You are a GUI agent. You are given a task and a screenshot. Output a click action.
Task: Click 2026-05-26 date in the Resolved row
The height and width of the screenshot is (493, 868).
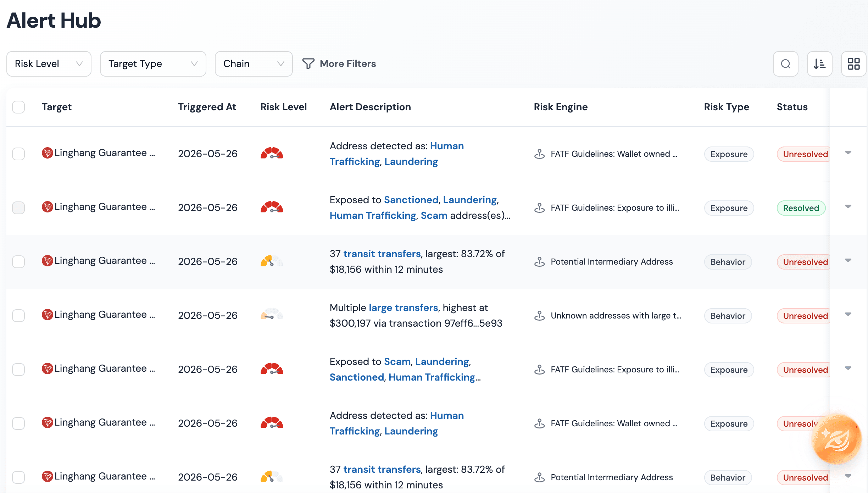208,208
